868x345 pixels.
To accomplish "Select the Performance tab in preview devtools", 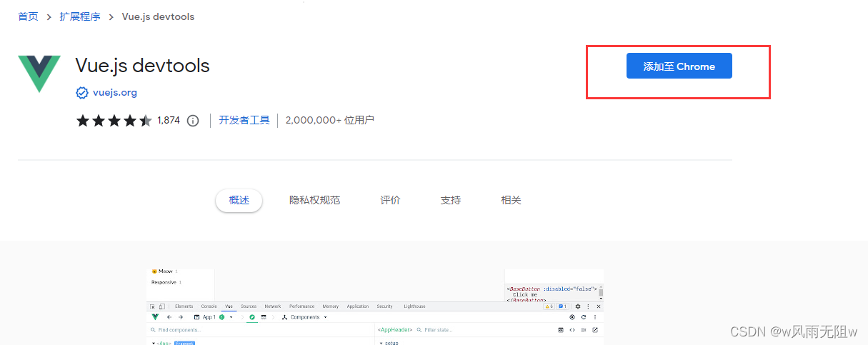I will [x=301, y=306].
